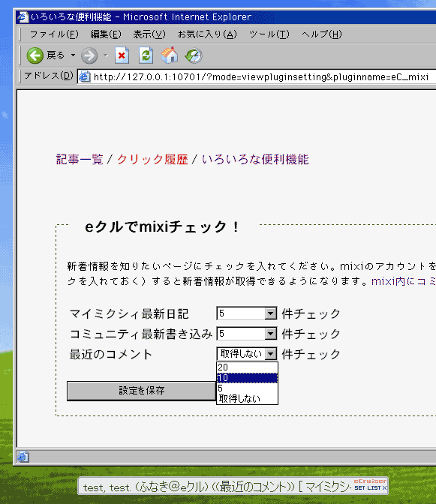Select 10 in the open dropdown list
This screenshot has width=436, height=504.
(247, 378)
